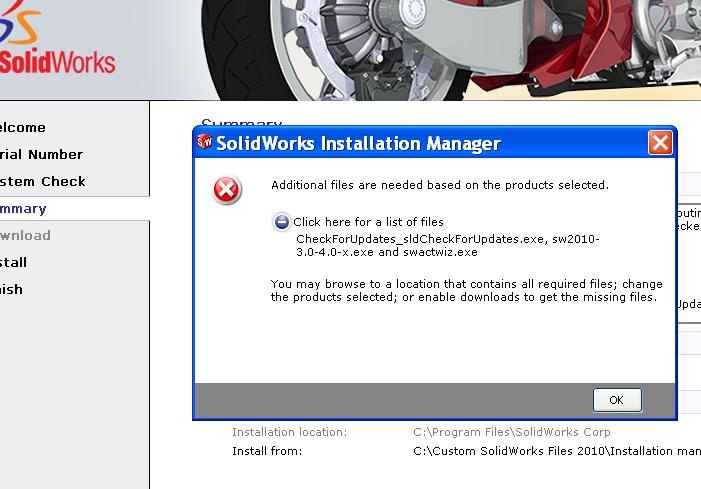The width and height of the screenshot is (701, 489).
Task: Click the red error icon in dialog
Action: 227,190
